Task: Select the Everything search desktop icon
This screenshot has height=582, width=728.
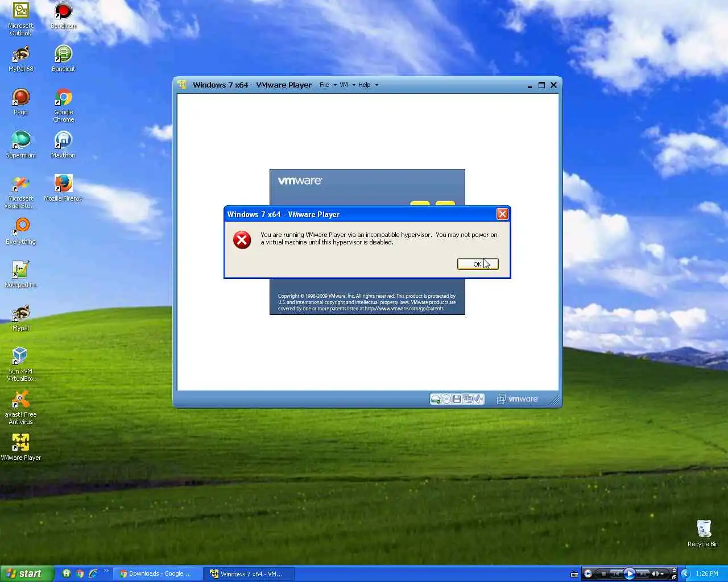Action: tap(21, 231)
